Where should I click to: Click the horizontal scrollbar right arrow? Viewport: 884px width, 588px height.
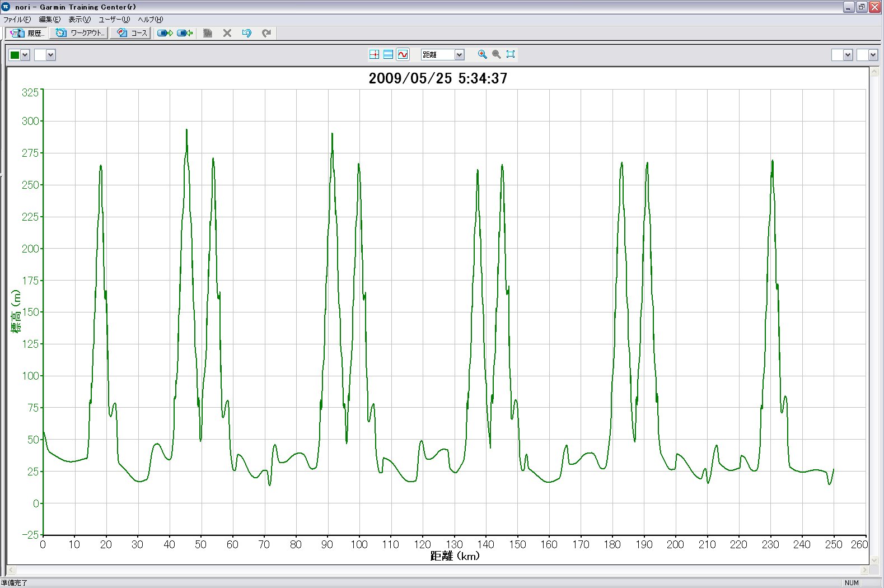pyautogui.click(x=864, y=570)
